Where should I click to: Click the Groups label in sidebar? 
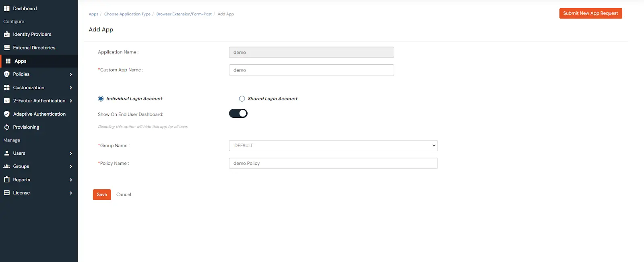21,166
